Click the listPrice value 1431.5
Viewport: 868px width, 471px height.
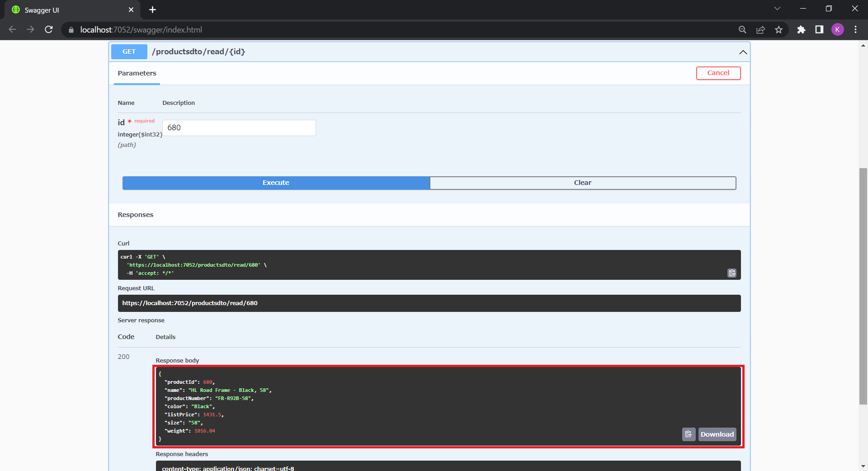[212, 414]
